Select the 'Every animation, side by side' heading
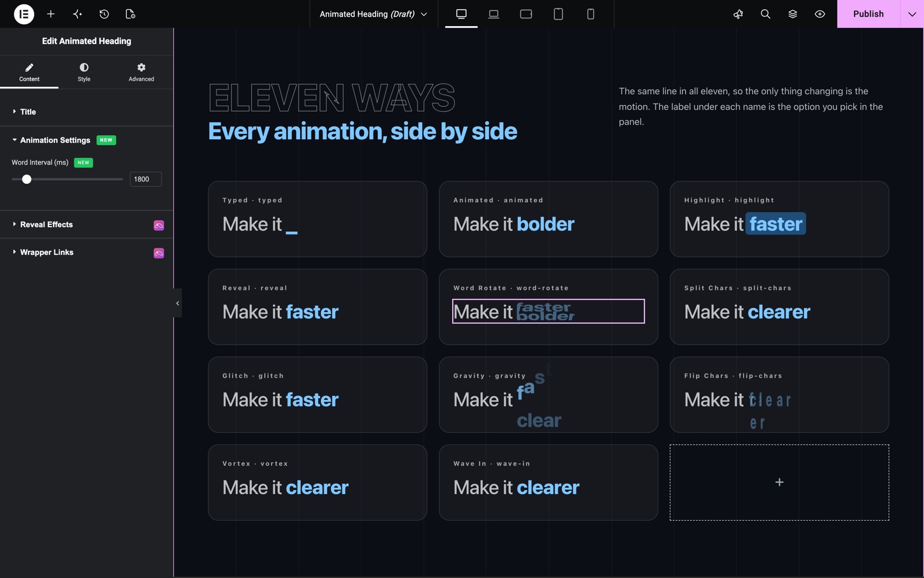The image size is (924, 578). tap(362, 132)
